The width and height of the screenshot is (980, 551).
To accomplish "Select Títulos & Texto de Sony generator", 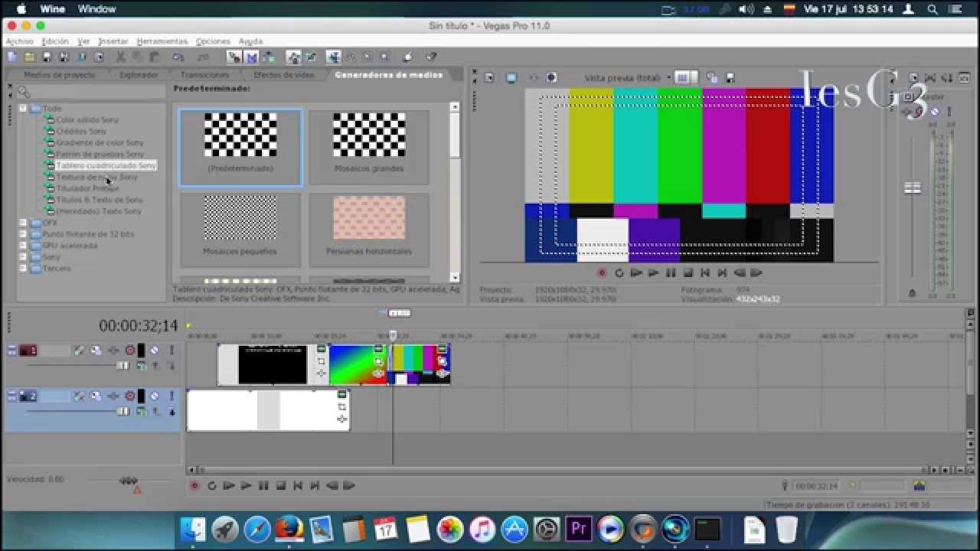I will coord(100,200).
